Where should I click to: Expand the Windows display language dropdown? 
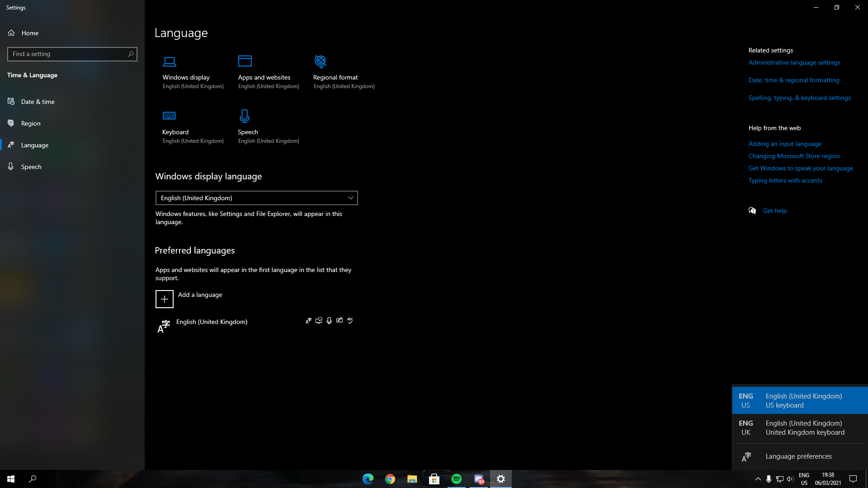click(x=256, y=198)
